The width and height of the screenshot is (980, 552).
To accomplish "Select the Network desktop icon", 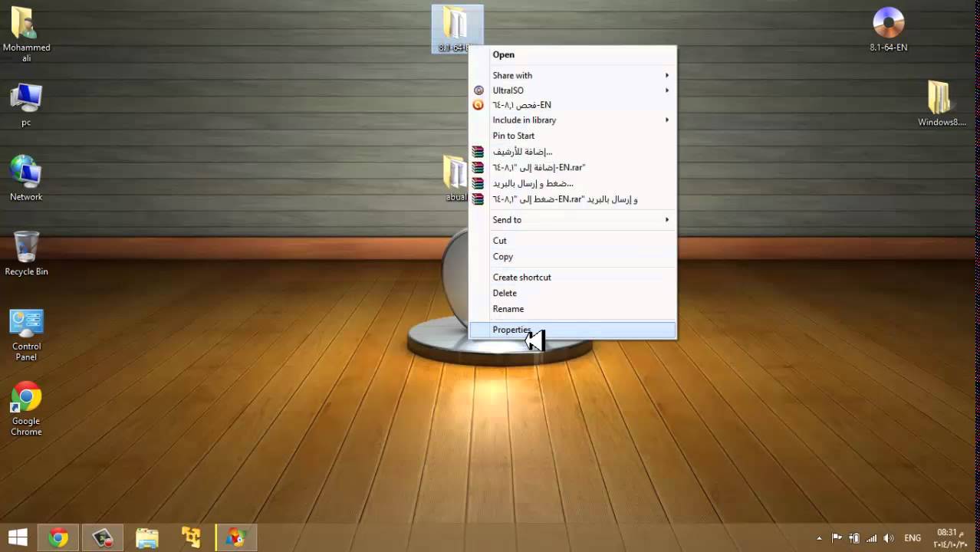I will click(26, 179).
